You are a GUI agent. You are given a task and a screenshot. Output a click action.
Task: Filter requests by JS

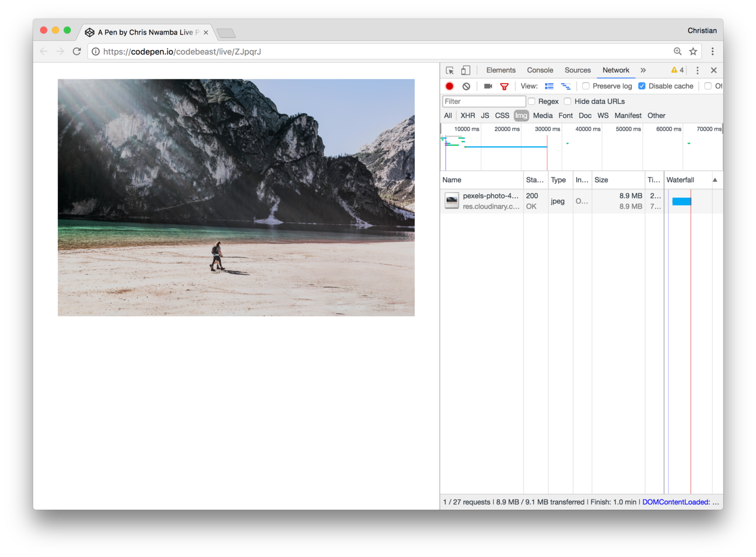[x=485, y=116]
